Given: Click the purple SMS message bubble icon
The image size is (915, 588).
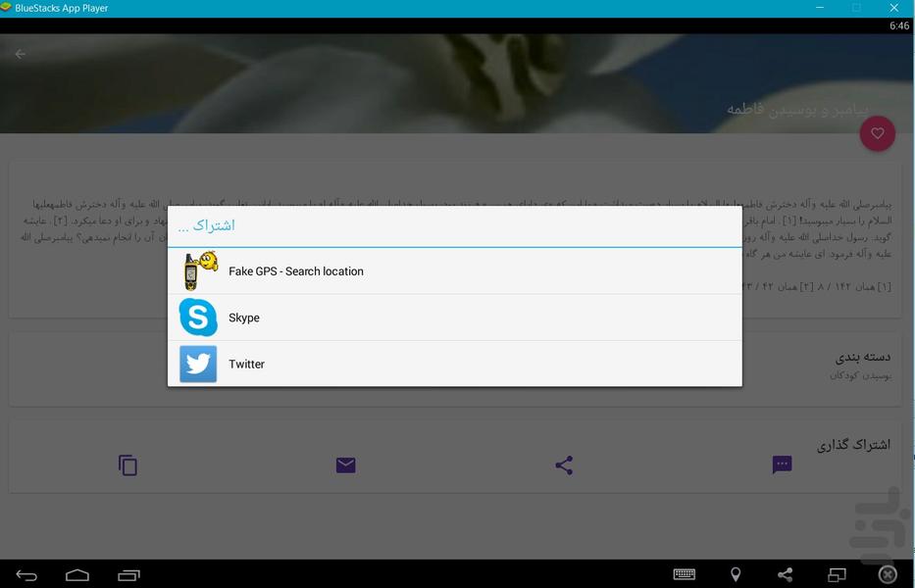Looking at the screenshot, I should [x=782, y=465].
